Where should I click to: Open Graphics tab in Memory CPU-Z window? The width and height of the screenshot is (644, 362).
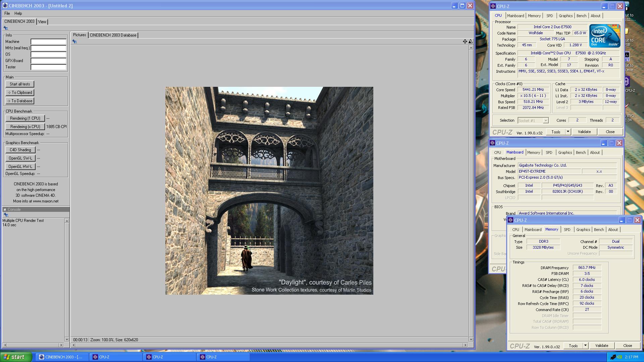click(x=583, y=230)
